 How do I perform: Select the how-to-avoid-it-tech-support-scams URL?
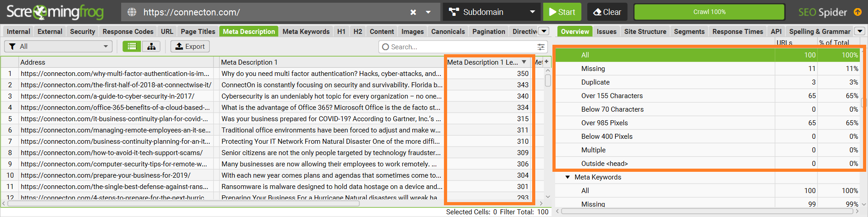[112, 152]
